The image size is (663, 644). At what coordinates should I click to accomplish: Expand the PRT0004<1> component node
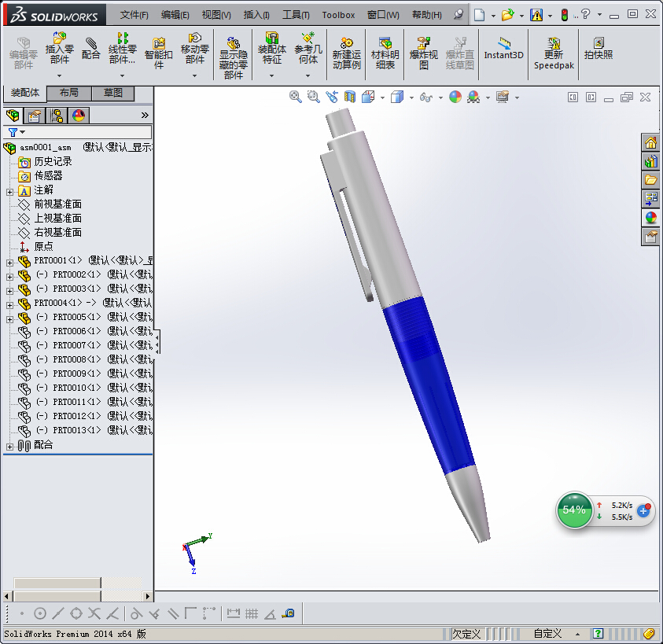[9, 305]
